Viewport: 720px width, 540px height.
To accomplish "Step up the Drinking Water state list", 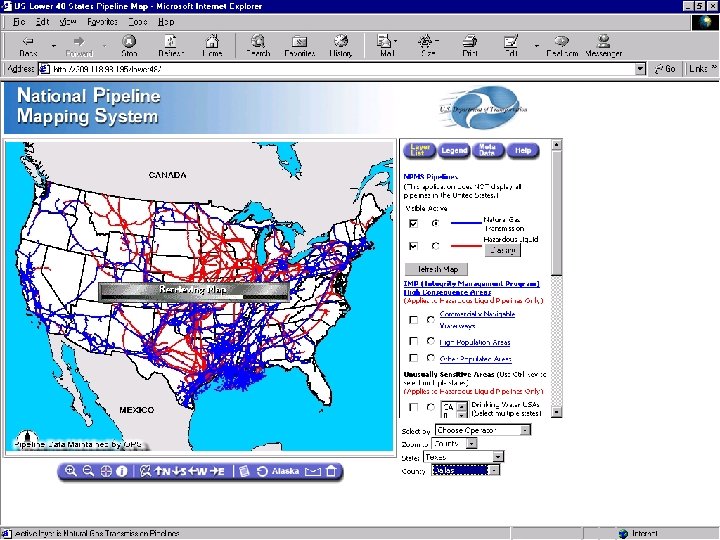I will coord(462,406).
